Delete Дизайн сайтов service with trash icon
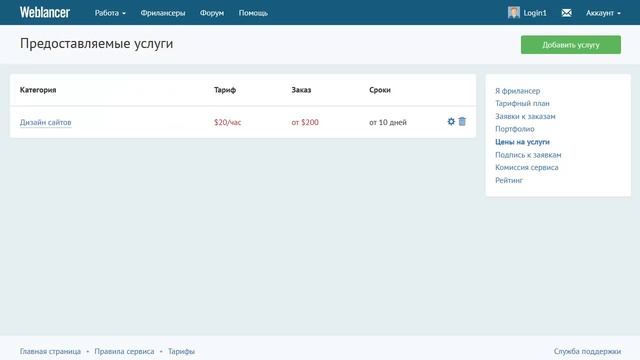Screen dimensions: 640x360 click(462, 121)
